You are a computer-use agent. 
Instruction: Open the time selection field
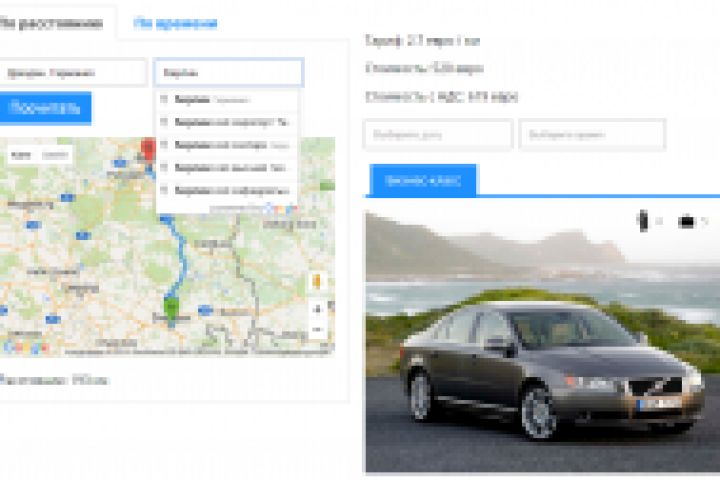tap(592, 135)
